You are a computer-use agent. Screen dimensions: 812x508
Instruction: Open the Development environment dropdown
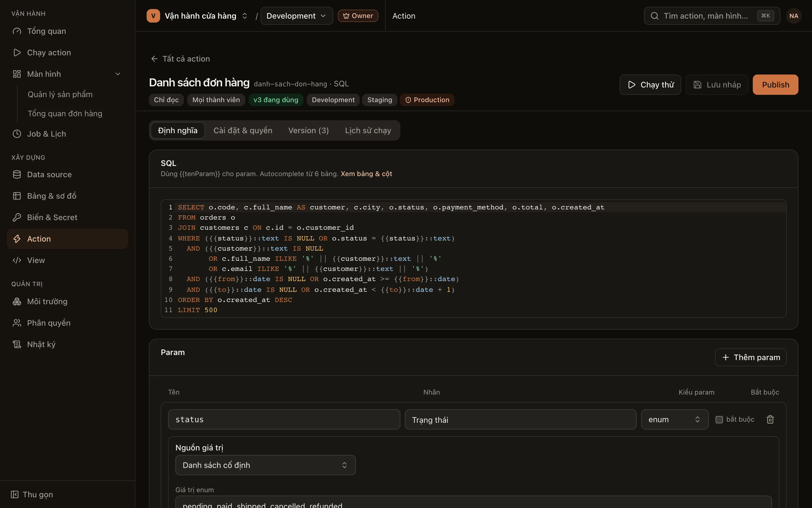click(x=297, y=16)
